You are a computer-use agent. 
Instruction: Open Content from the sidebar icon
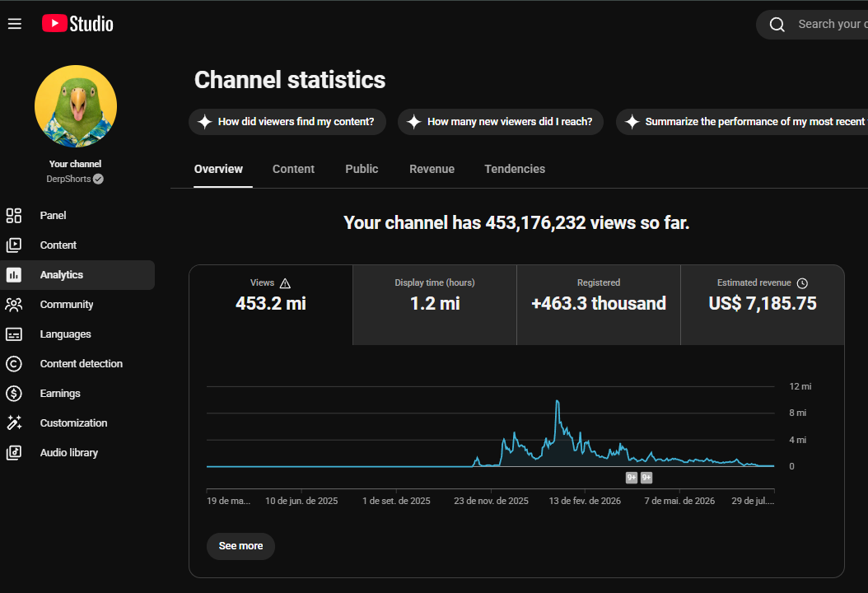coord(14,245)
